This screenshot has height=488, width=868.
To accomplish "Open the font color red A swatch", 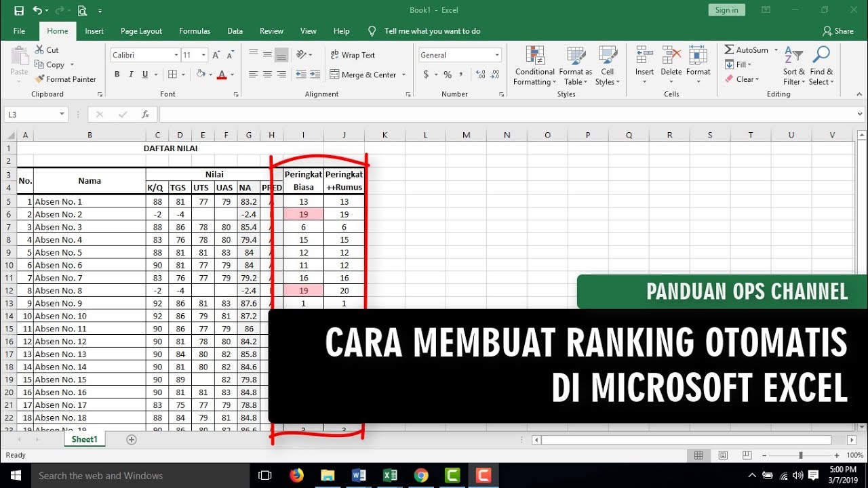I will coord(221,75).
